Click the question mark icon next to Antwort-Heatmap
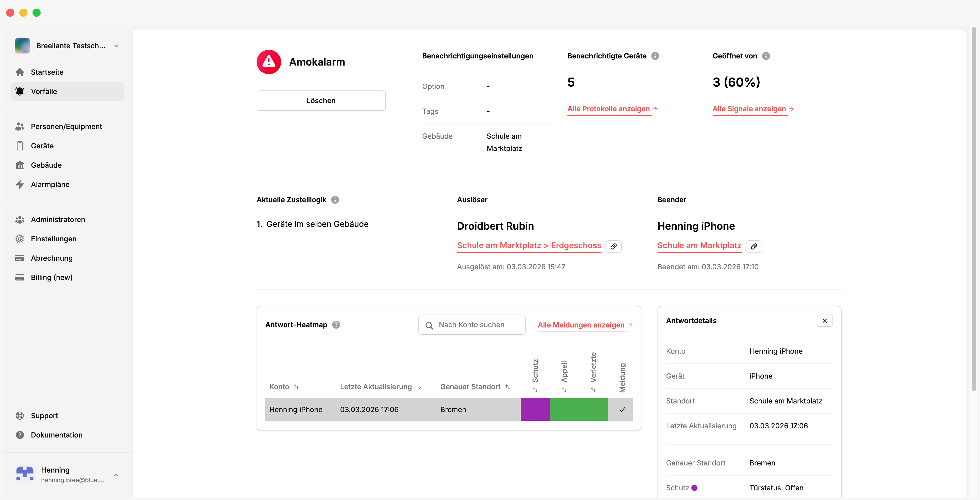 (x=336, y=325)
